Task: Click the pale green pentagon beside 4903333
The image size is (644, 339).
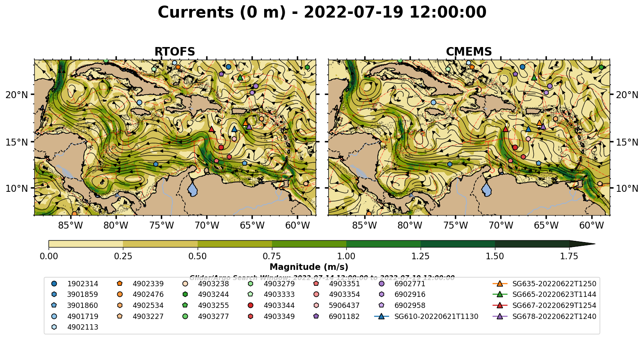Action: pyautogui.click(x=250, y=294)
